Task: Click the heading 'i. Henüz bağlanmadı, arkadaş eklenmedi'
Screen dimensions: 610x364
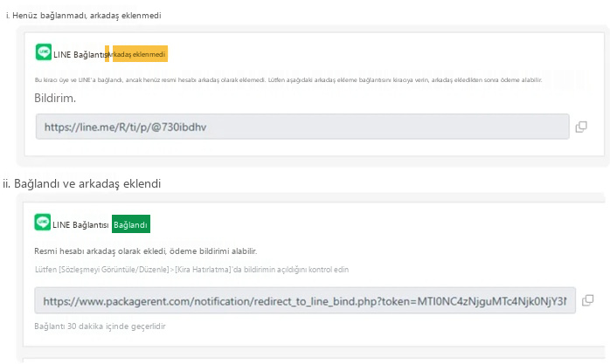Action: point(84,16)
